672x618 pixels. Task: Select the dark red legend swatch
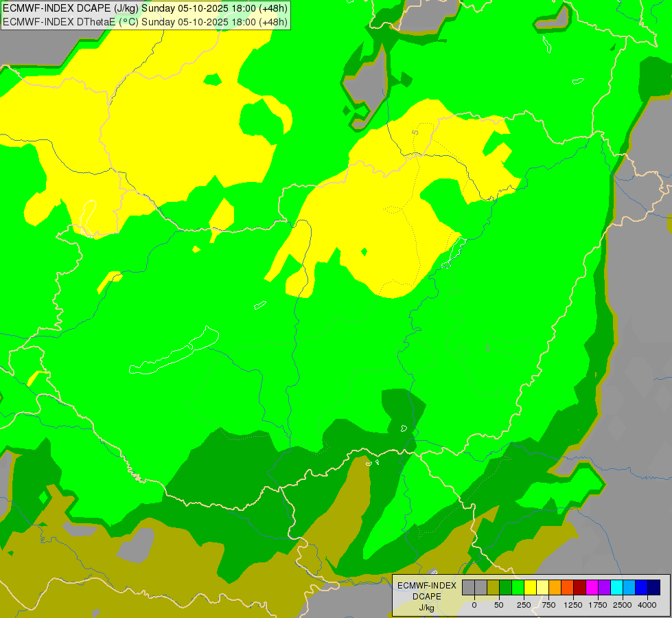pos(580,587)
